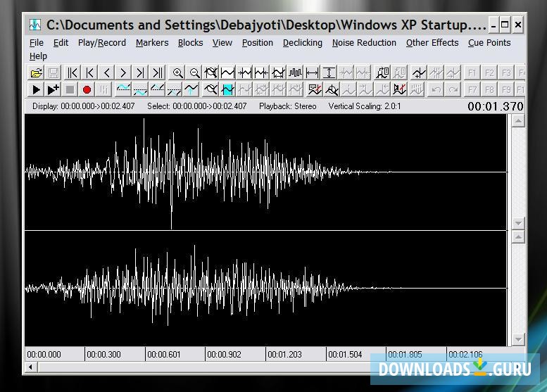Zoom out with the minus magnifier icon
The width and height of the screenshot is (547, 392).
[x=194, y=73]
